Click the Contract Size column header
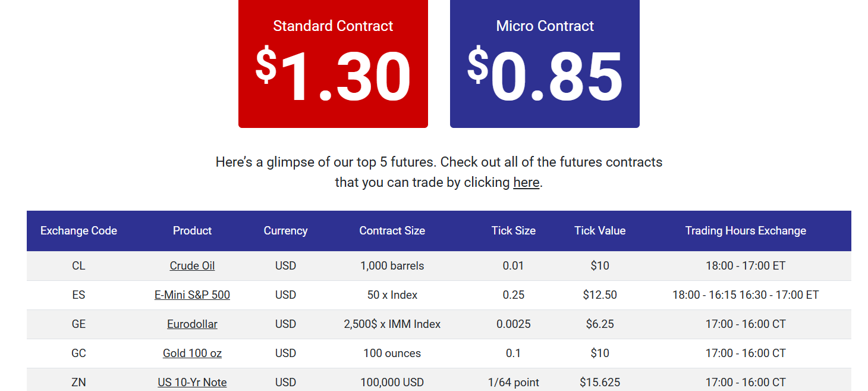The width and height of the screenshot is (868, 391). pyautogui.click(x=392, y=231)
